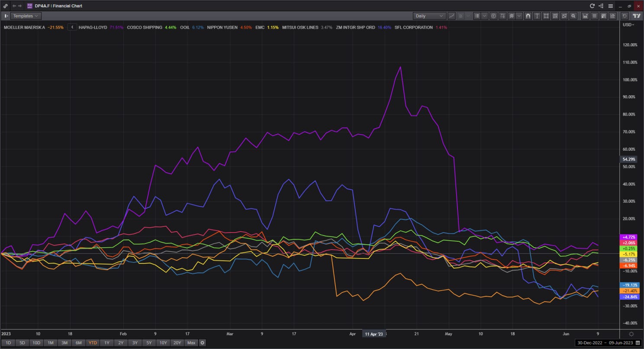Click the selection-box nodes icon
The height and width of the screenshot is (349, 644).
point(546,16)
